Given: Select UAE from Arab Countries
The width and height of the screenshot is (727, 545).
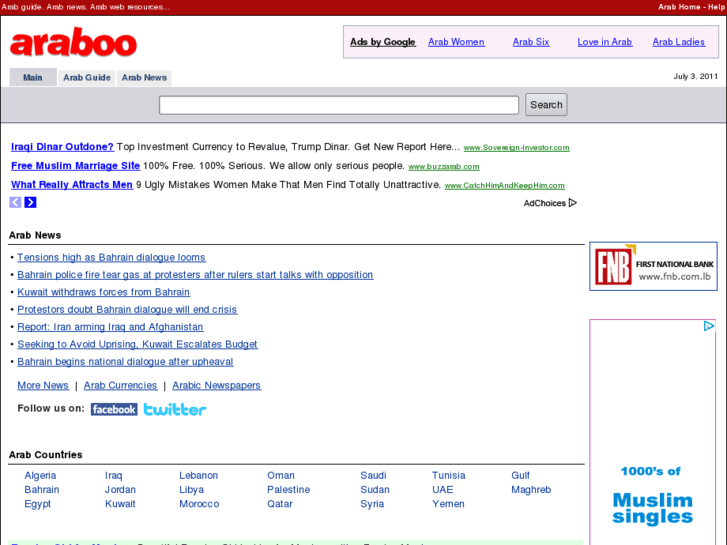Looking at the screenshot, I should point(443,490).
